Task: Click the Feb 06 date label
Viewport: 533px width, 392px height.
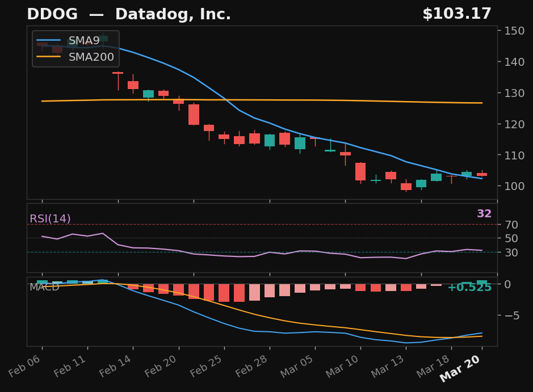Action: (x=25, y=365)
